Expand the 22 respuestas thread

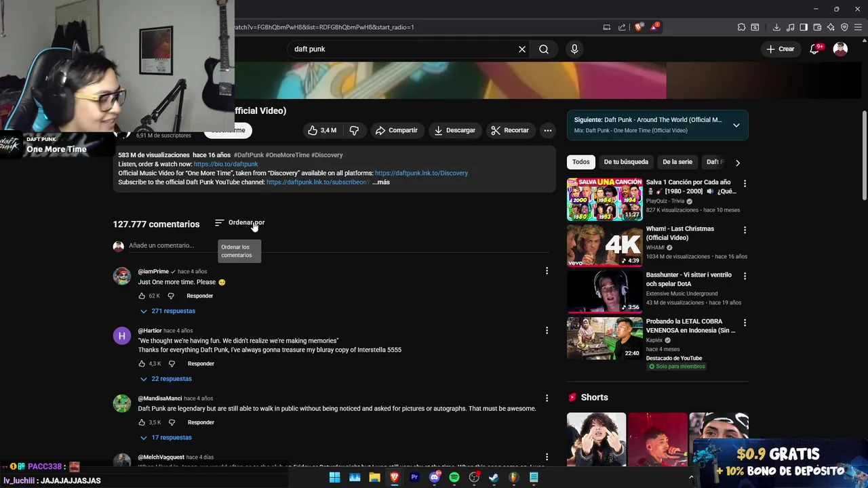click(165, 379)
